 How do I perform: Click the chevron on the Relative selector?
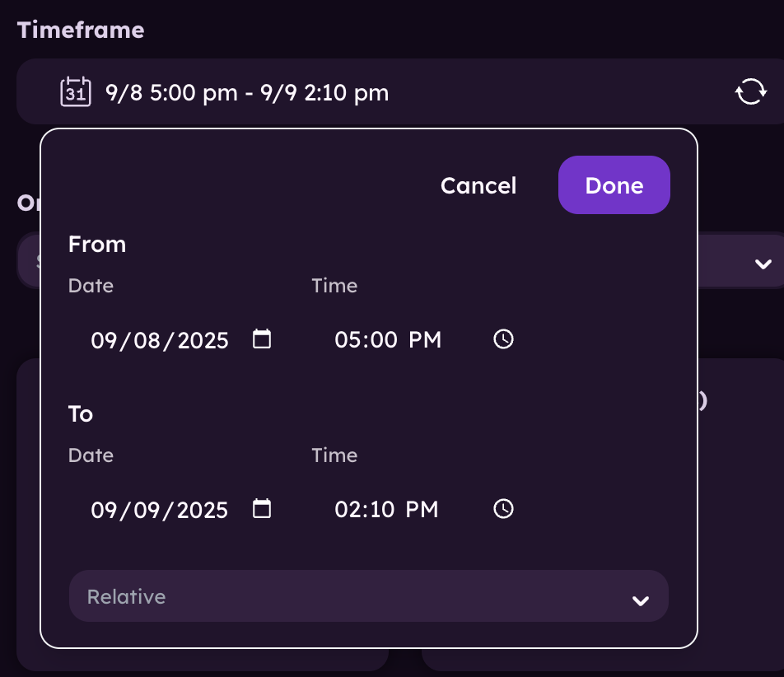tap(641, 601)
